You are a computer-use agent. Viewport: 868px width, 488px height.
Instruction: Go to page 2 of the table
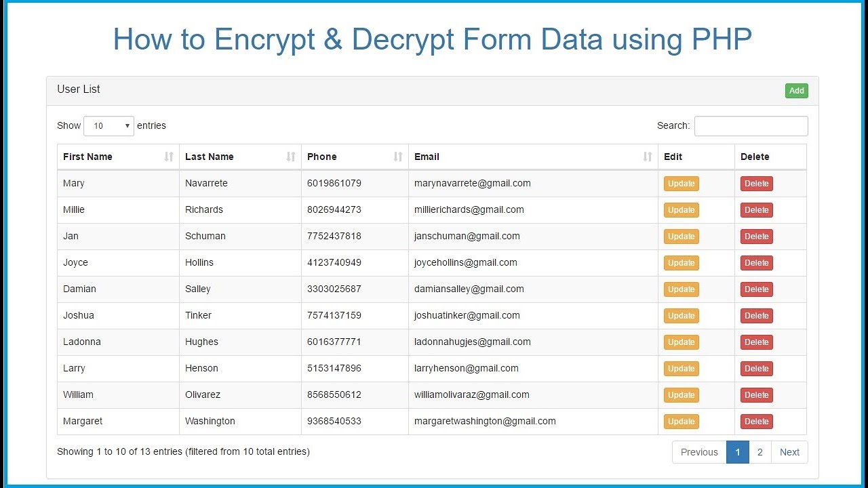coord(759,452)
